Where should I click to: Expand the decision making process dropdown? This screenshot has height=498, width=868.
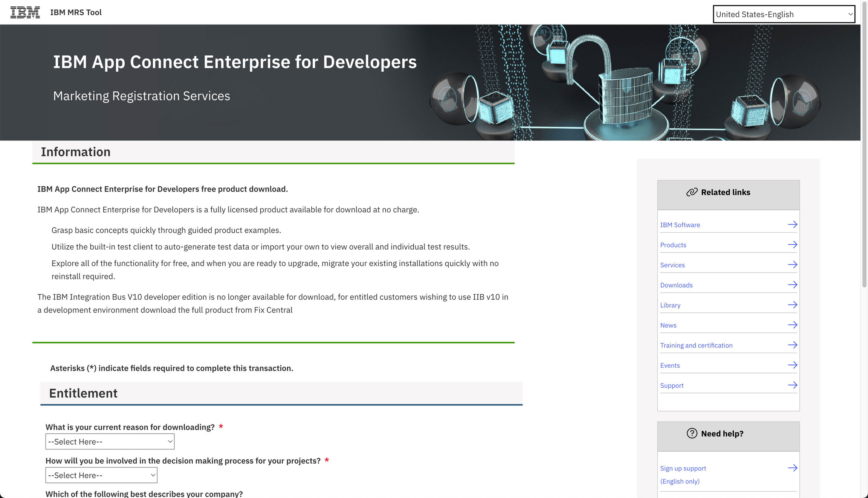click(101, 475)
